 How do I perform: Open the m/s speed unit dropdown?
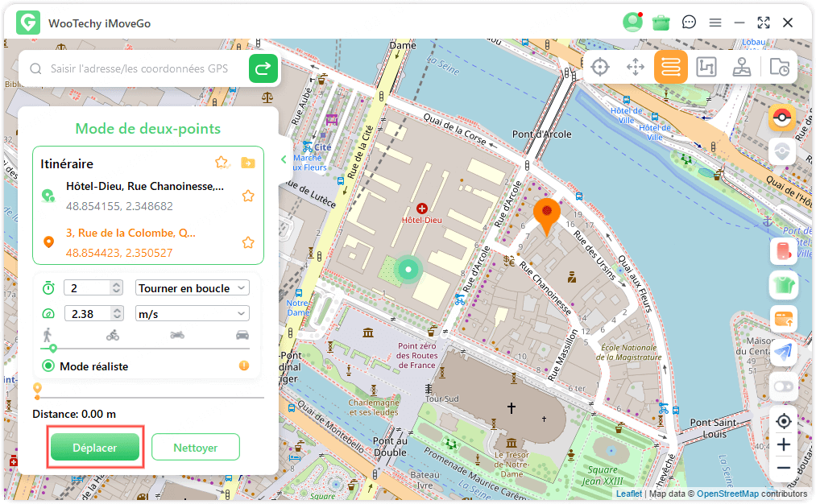[193, 314]
